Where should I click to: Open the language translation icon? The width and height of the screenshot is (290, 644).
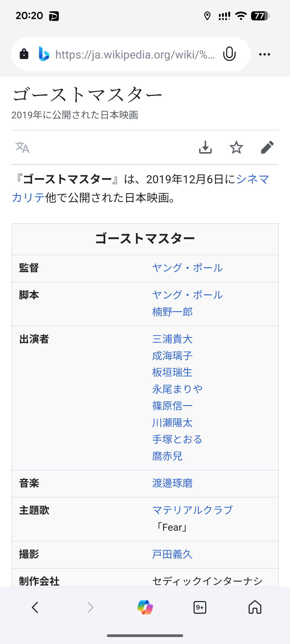22,147
